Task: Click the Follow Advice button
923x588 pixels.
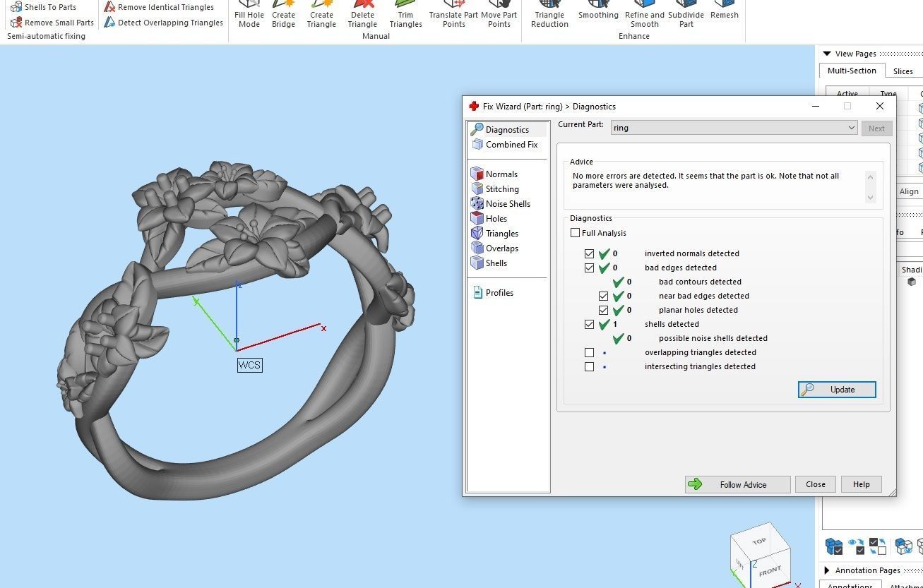Action: click(737, 484)
